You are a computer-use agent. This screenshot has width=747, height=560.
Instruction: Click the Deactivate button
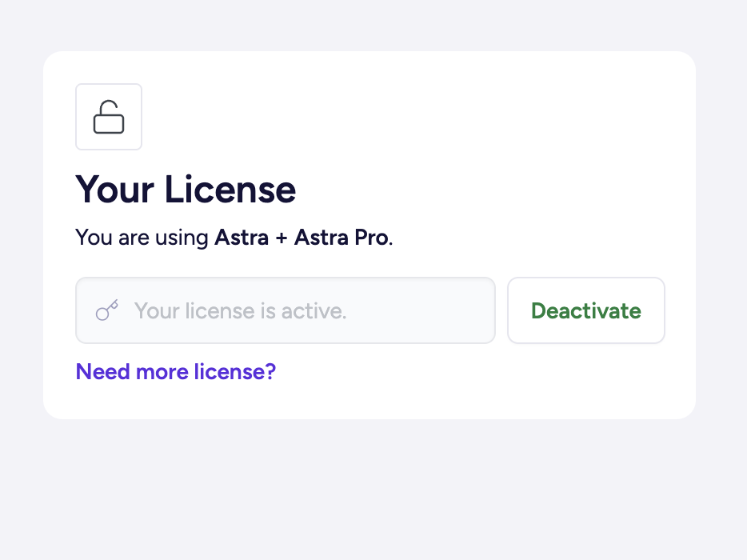click(x=586, y=310)
